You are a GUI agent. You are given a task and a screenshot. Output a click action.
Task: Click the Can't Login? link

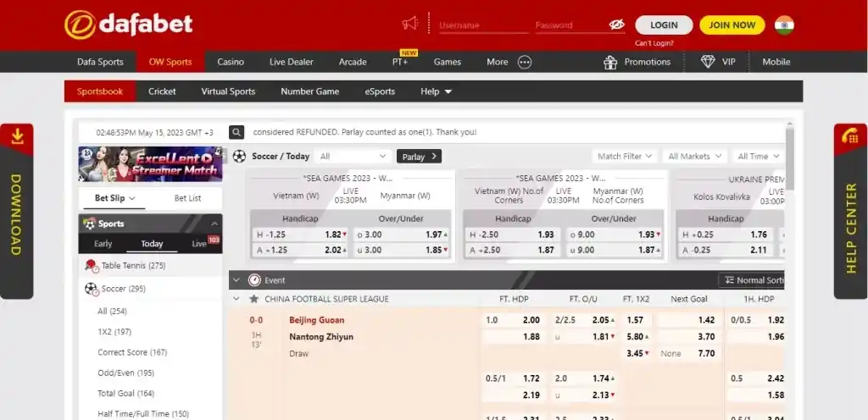654,43
